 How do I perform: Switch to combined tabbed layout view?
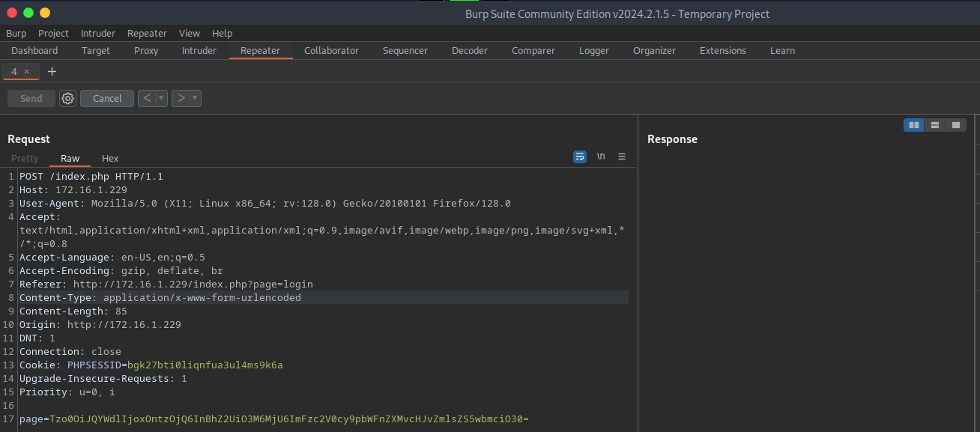point(955,125)
